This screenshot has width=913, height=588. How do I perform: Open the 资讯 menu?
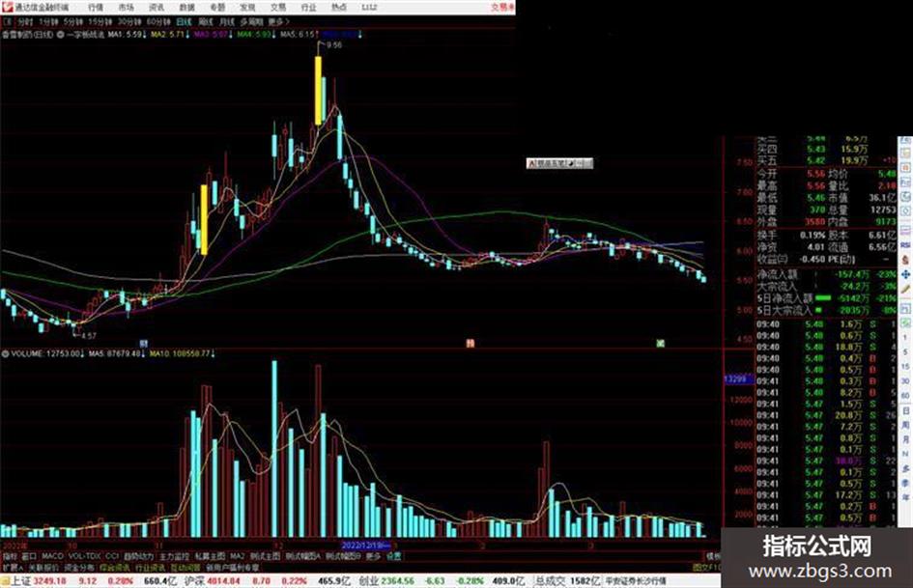point(157,7)
